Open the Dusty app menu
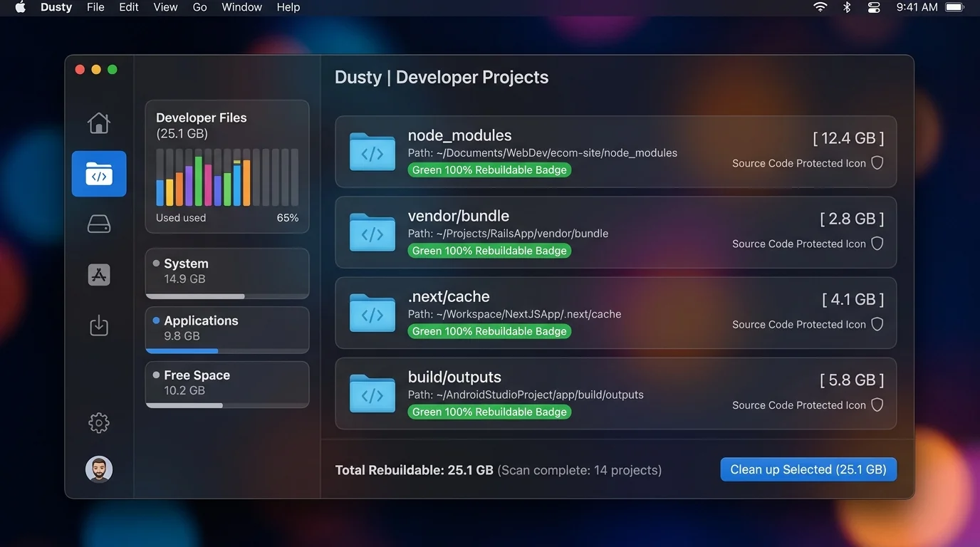 pyautogui.click(x=56, y=7)
